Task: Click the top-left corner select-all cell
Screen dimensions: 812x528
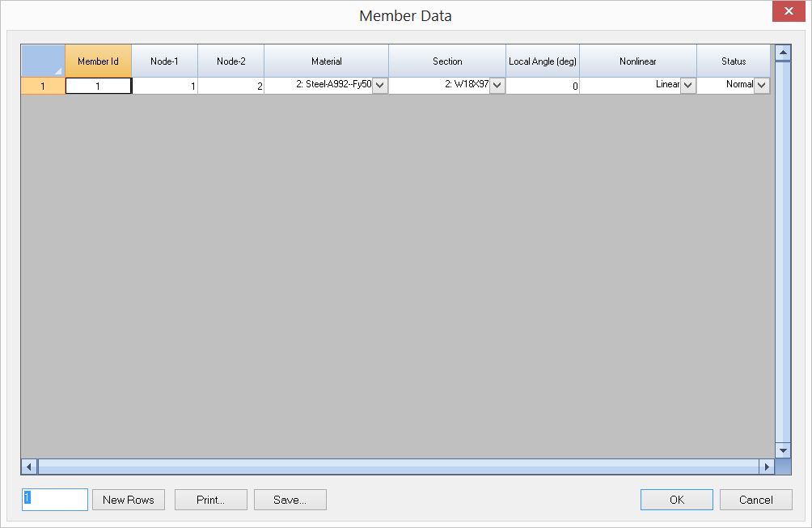Action: pos(42,61)
